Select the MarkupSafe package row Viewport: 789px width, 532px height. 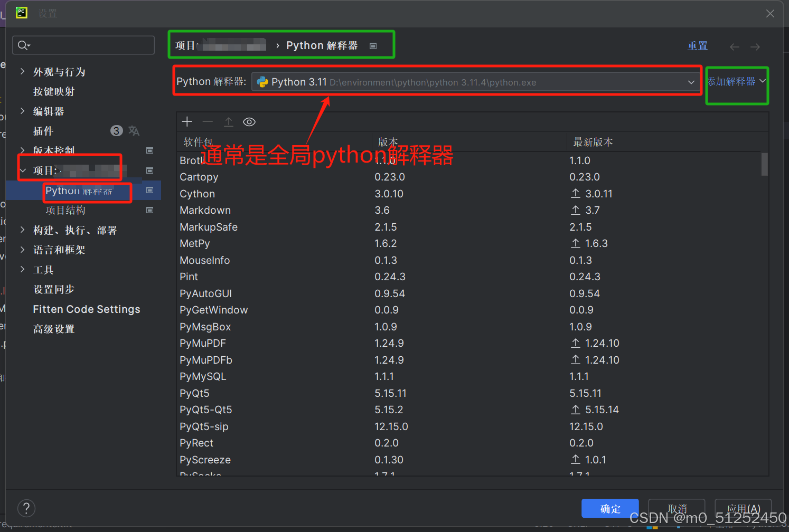point(469,227)
